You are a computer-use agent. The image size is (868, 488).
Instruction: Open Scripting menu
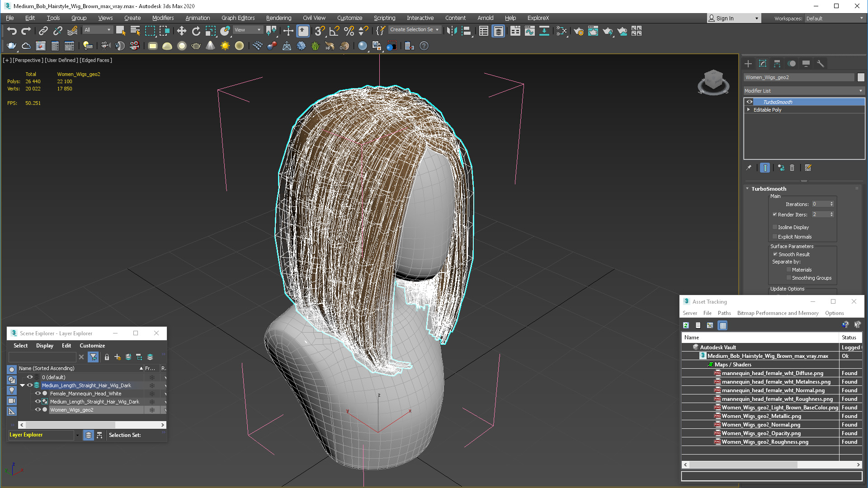pos(384,18)
